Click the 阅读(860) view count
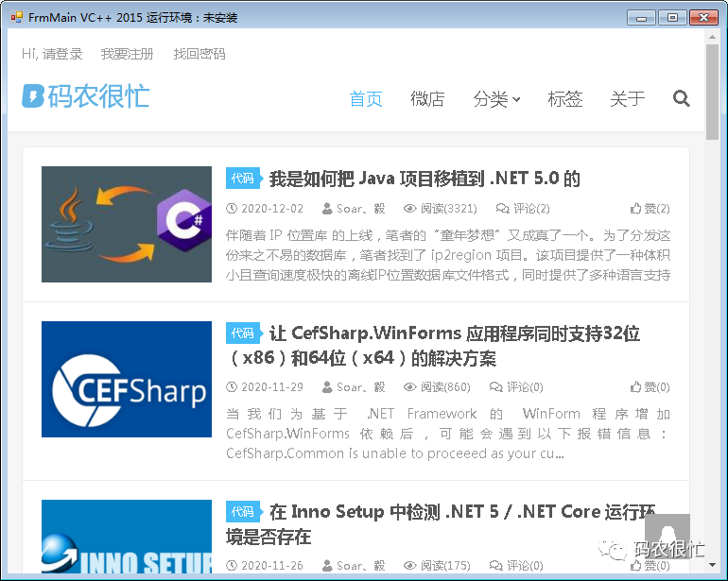728x581 pixels. pyautogui.click(x=437, y=386)
